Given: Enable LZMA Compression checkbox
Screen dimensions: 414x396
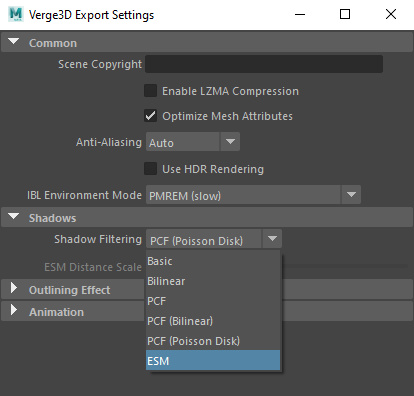Looking at the screenshot, I should [150, 91].
